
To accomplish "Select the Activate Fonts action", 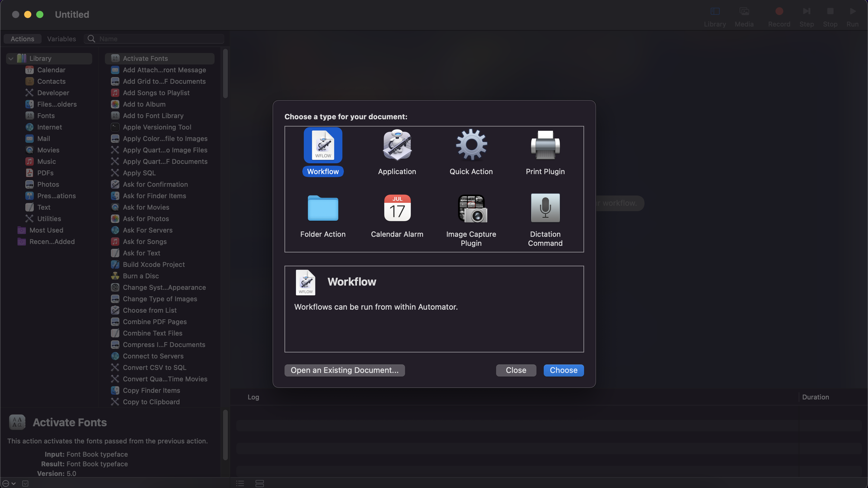I will tap(160, 59).
